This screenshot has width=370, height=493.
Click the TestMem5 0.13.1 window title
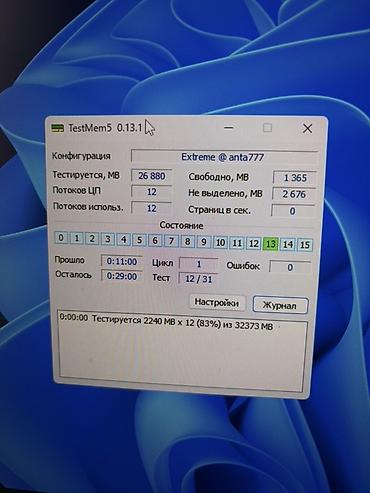[x=105, y=128]
